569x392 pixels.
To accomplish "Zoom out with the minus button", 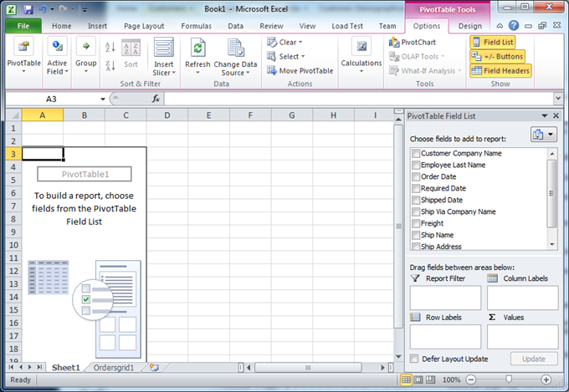I will point(471,379).
